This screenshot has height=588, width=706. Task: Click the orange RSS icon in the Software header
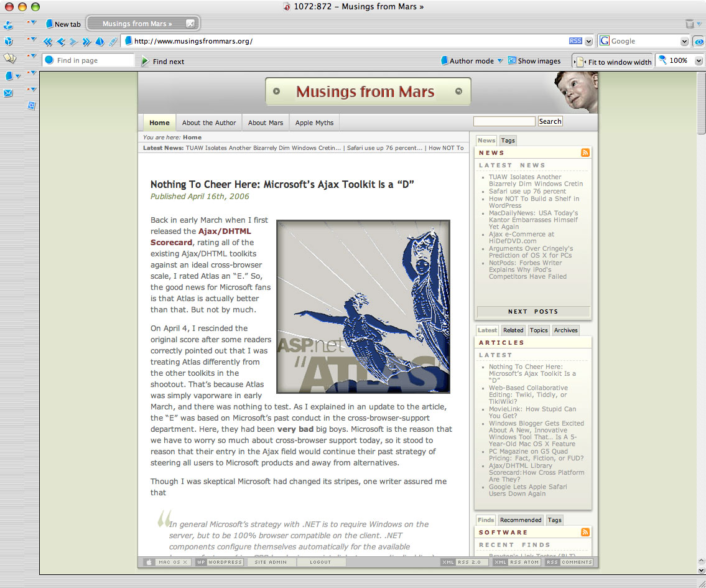(x=585, y=532)
